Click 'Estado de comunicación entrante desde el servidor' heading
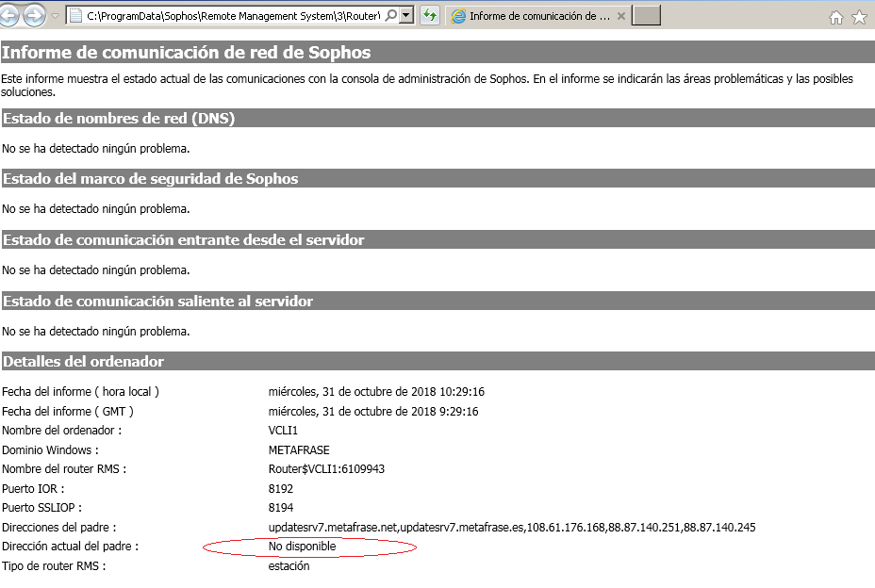This screenshot has height=588, width=875. point(184,240)
